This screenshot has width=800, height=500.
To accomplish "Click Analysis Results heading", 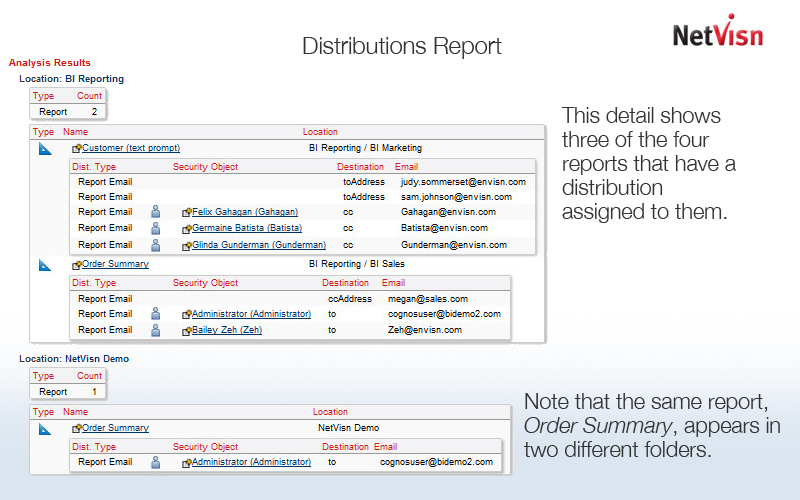I will (x=49, y=63).
